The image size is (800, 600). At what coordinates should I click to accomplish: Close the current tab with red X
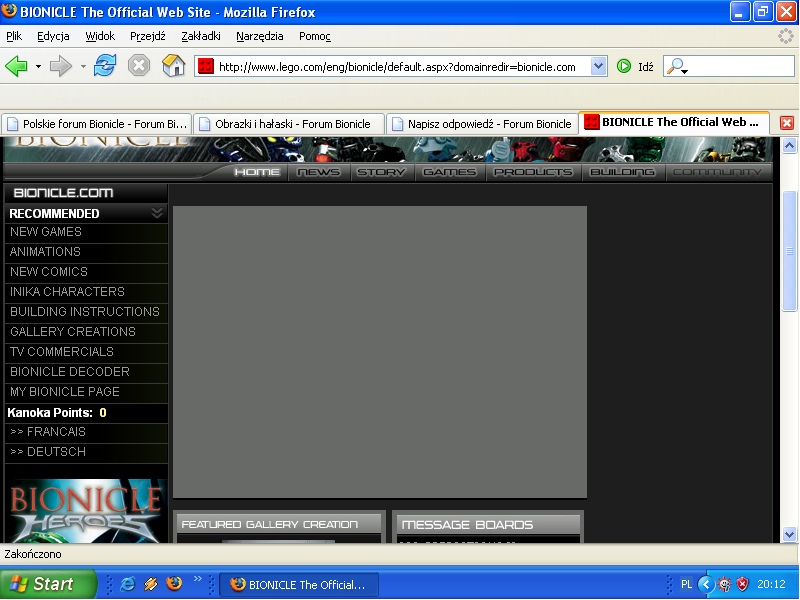pos(787,123)
